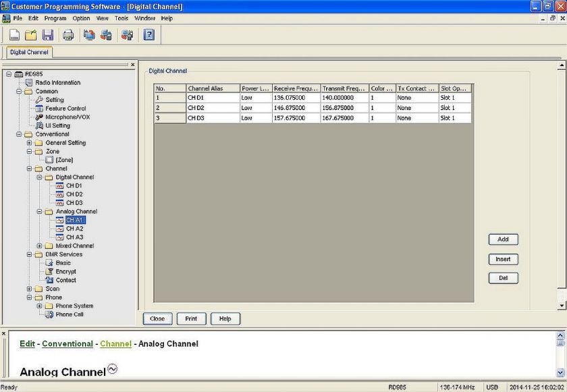Expand the Mixed Channel folder
The width and height of the screenshot is (567, 392).
39,246
